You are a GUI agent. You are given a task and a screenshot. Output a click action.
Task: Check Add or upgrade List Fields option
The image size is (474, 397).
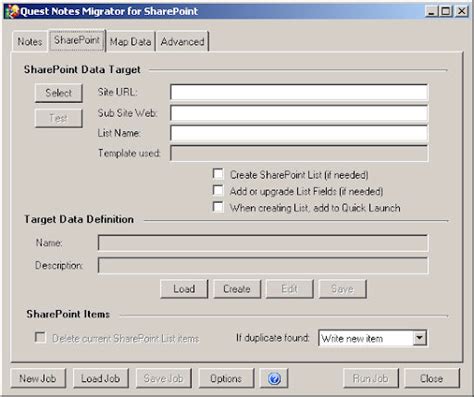(x=218, y=190)
